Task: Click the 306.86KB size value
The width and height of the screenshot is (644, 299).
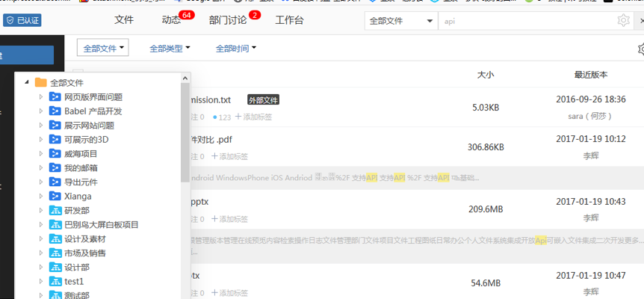Action: (x=486, y=147)
